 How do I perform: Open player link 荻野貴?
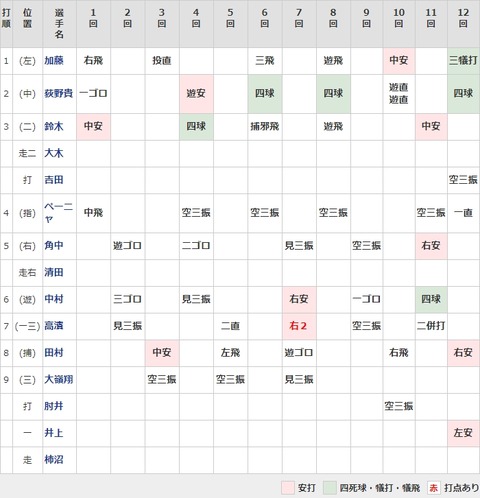[x=58, y=93]
